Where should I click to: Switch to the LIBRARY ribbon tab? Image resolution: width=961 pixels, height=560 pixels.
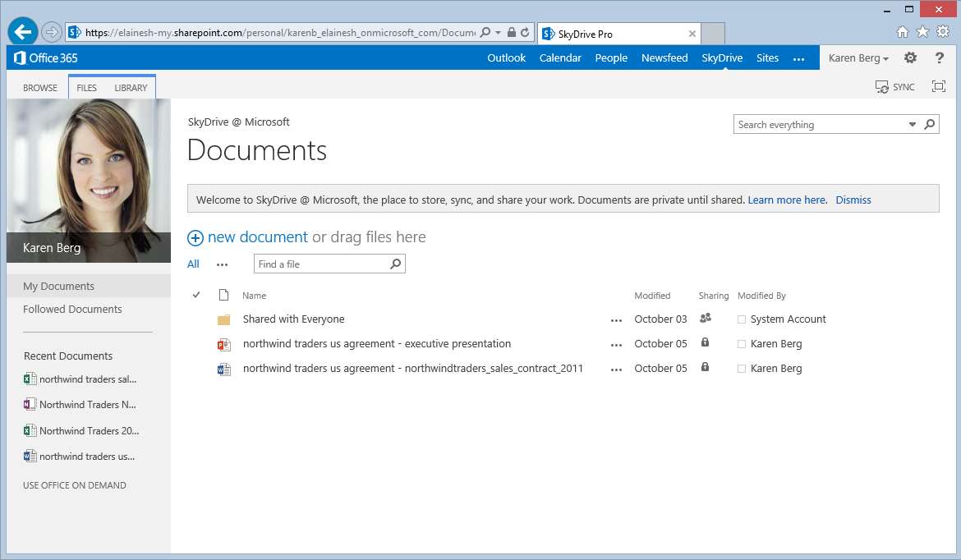pyautogui.click(x=131, y=88)
